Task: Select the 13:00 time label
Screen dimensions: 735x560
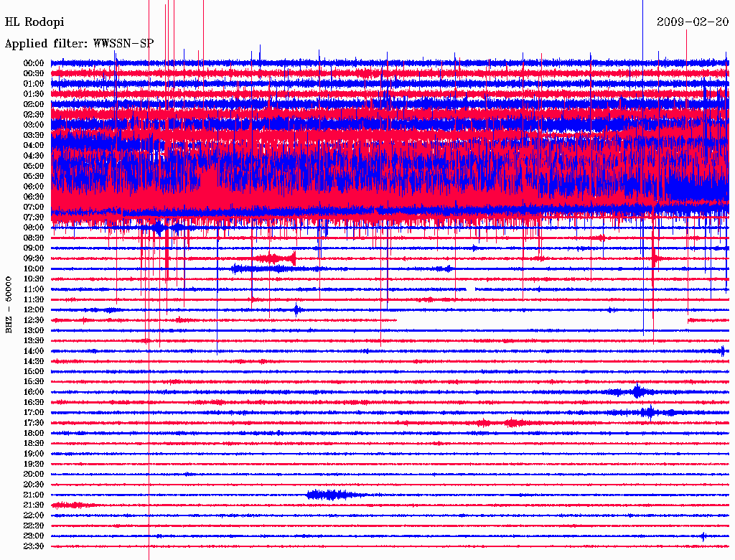Action: [x=34, y=330]
